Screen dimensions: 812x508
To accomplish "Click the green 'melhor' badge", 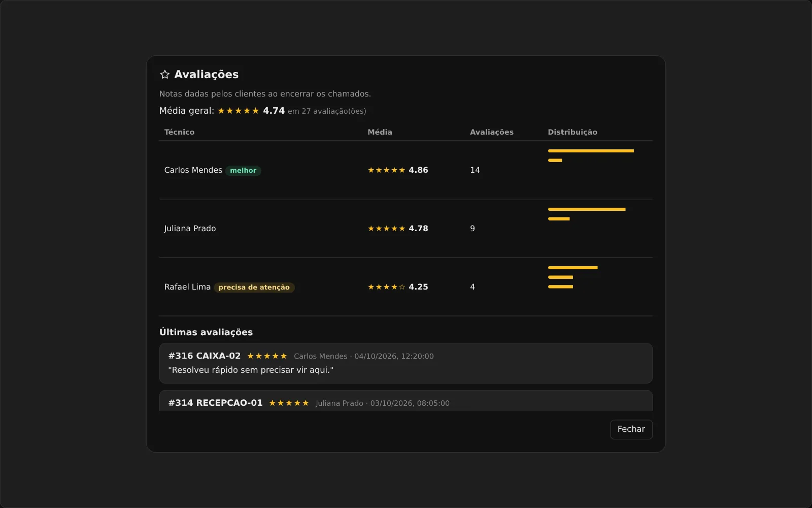I will point(243,171).
